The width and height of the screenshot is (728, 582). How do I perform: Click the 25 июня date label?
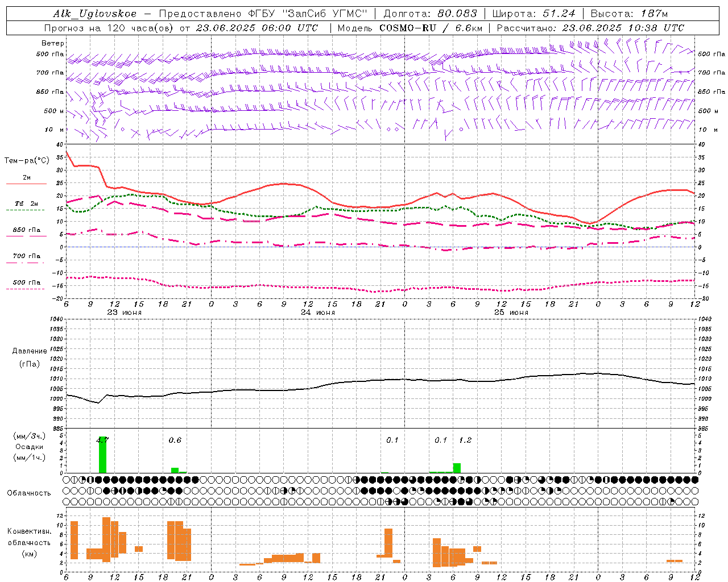point(511,313)
